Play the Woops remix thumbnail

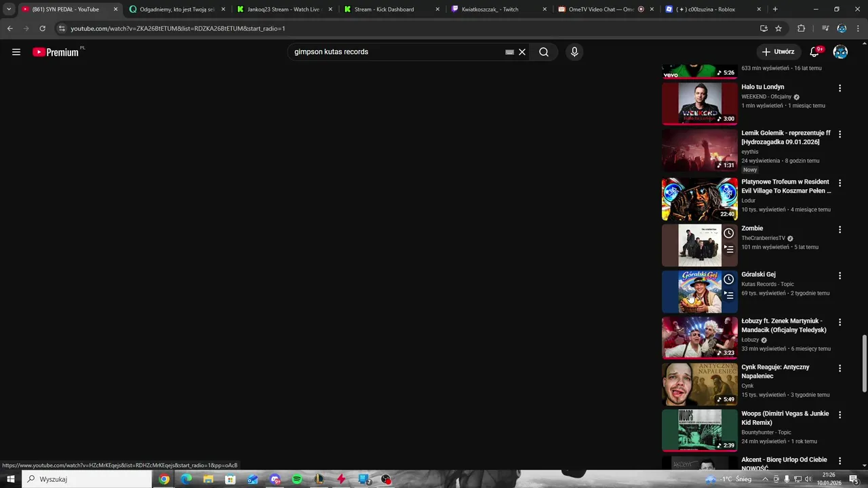[x=699, y=430]
